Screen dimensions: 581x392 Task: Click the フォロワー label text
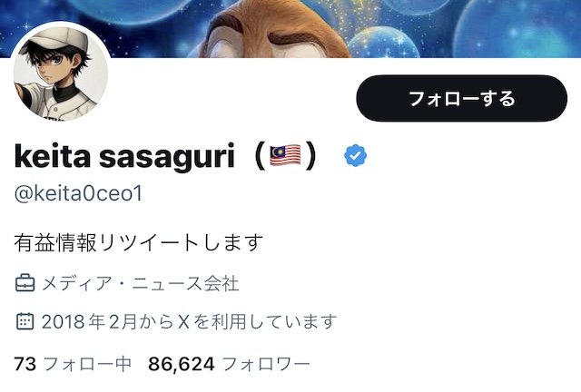(x=266, y=364)
